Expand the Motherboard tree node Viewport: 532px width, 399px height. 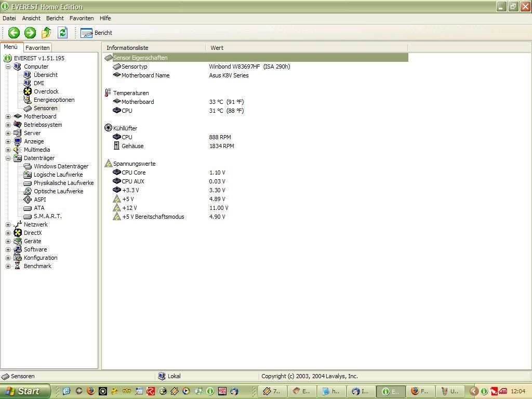(8, 116)
